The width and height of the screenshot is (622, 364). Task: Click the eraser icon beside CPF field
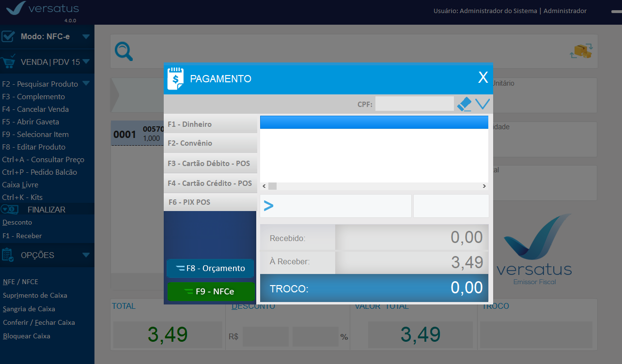[x=464, y=104]
